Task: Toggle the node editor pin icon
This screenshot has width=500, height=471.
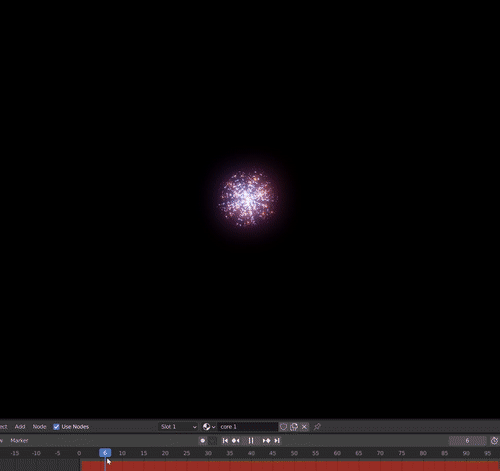Action: point(317,427)
